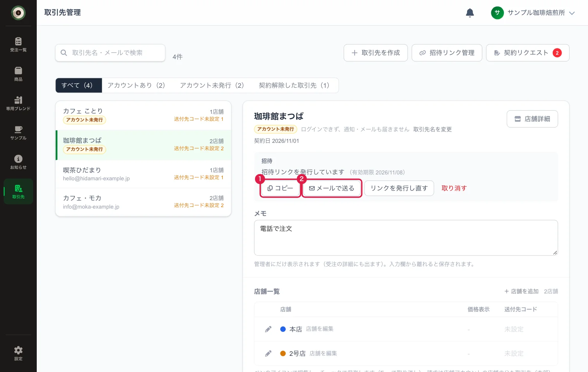588x372 pixels.
Task: Switch to すべて (4) tab
Action: (x=79, y=85)
